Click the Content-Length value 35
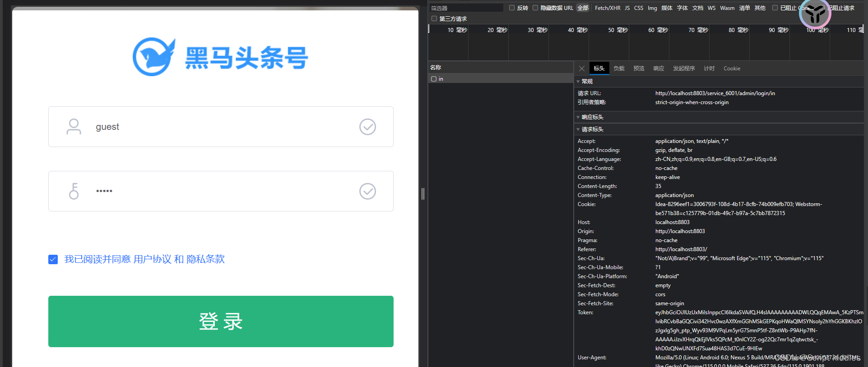 tap(658, 186)
